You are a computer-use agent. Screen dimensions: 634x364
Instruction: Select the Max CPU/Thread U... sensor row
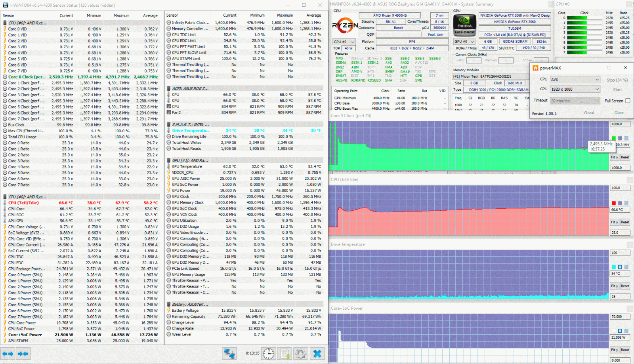[x=82, y=131]
